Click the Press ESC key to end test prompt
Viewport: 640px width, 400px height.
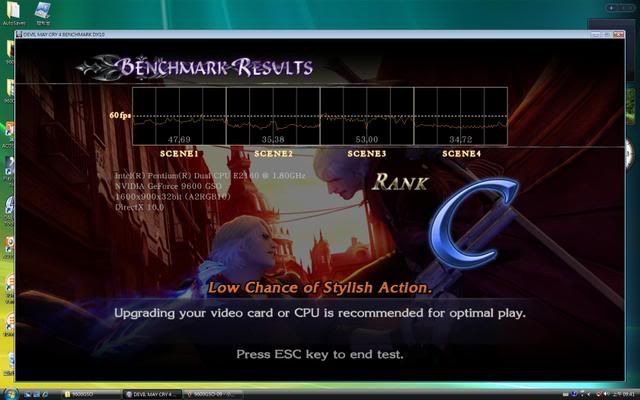[320, 354]
